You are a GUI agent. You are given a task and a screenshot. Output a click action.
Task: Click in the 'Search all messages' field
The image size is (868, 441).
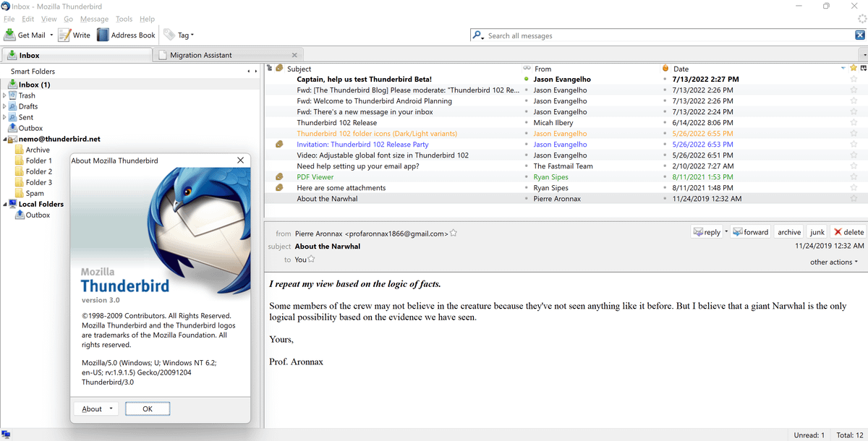665,35
